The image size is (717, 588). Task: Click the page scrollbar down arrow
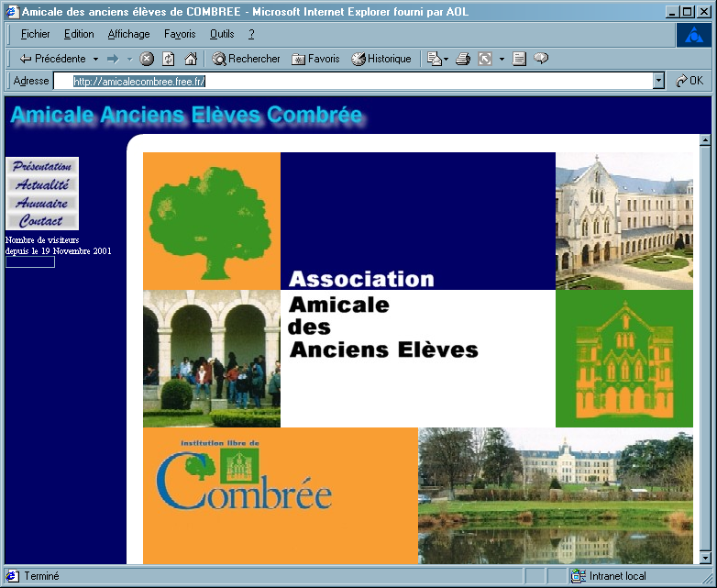(705, 558)
